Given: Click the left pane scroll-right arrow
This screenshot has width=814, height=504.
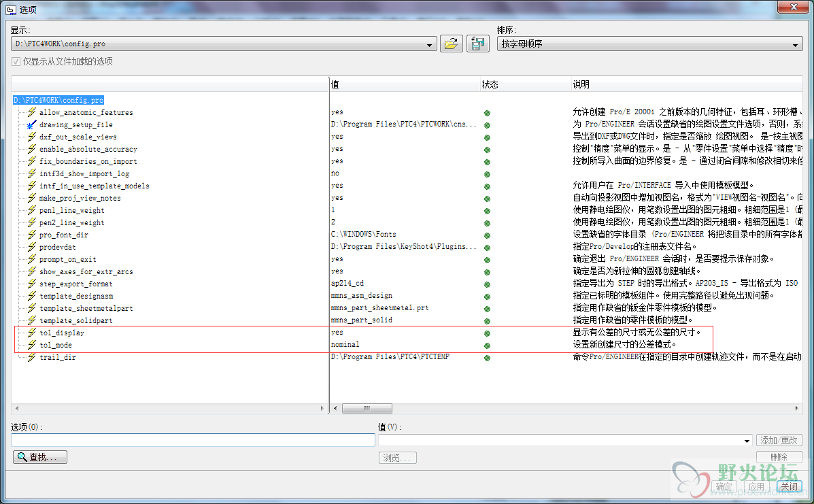Looking at the screenshot, I should (322, 409).
